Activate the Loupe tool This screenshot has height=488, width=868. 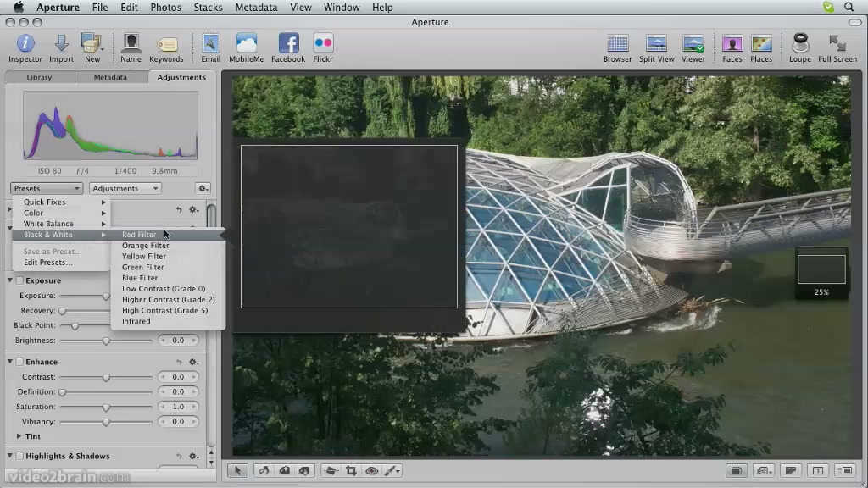pyautogui.click(x=800, y=44)
